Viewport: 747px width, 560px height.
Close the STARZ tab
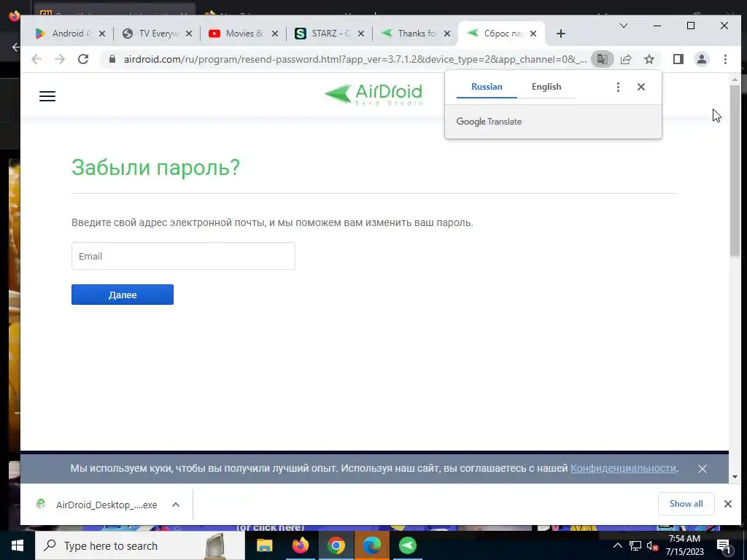pos(361,34)
